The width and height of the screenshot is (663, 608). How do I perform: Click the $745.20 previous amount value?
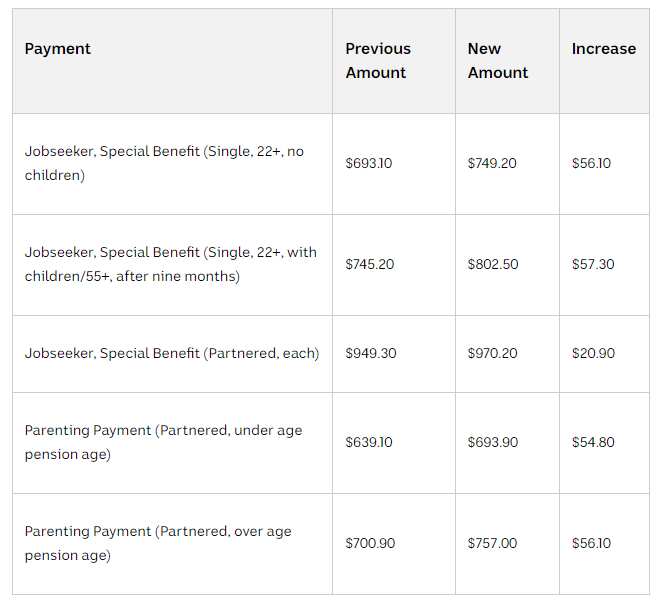click(370, 265)
